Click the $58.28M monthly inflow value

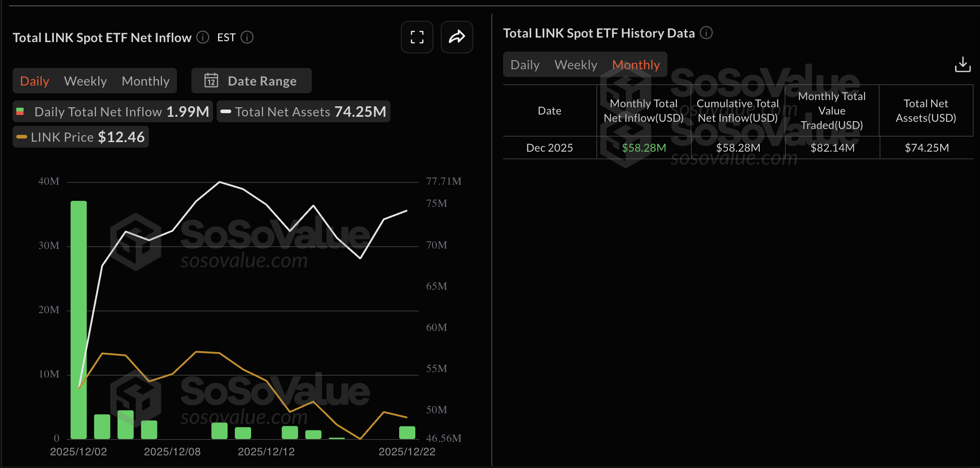point(643,148)
